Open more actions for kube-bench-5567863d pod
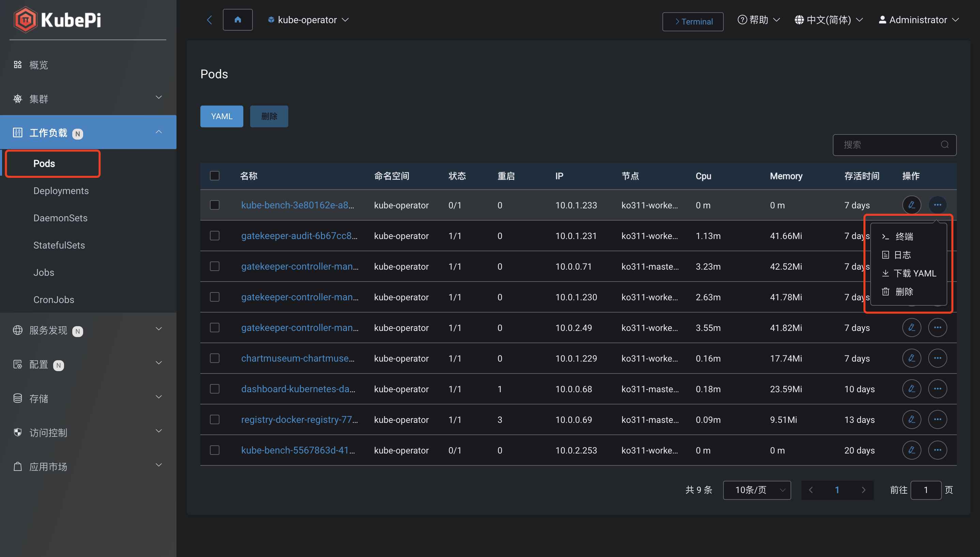This screenshot has width=980, height=557. pyautogui.click(x=937, y=450)
